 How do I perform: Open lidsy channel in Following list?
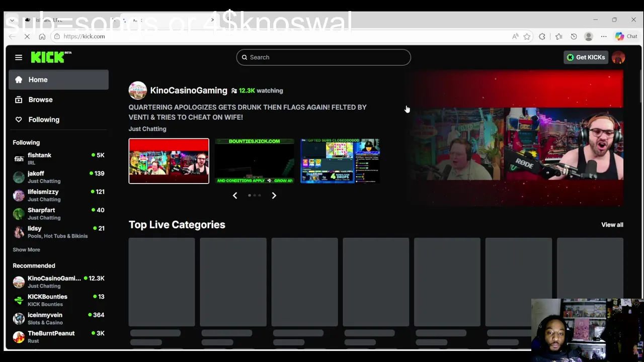tap(58, 232)
